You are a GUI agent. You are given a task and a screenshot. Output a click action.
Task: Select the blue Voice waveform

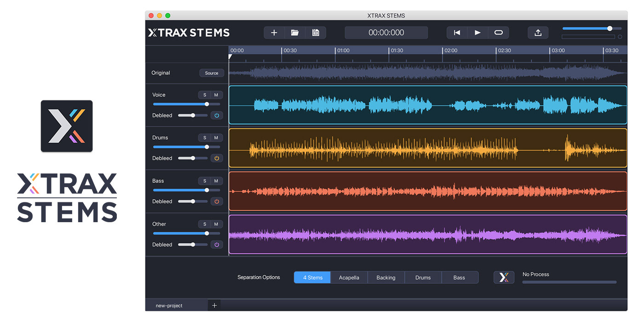tap(428, 105)
